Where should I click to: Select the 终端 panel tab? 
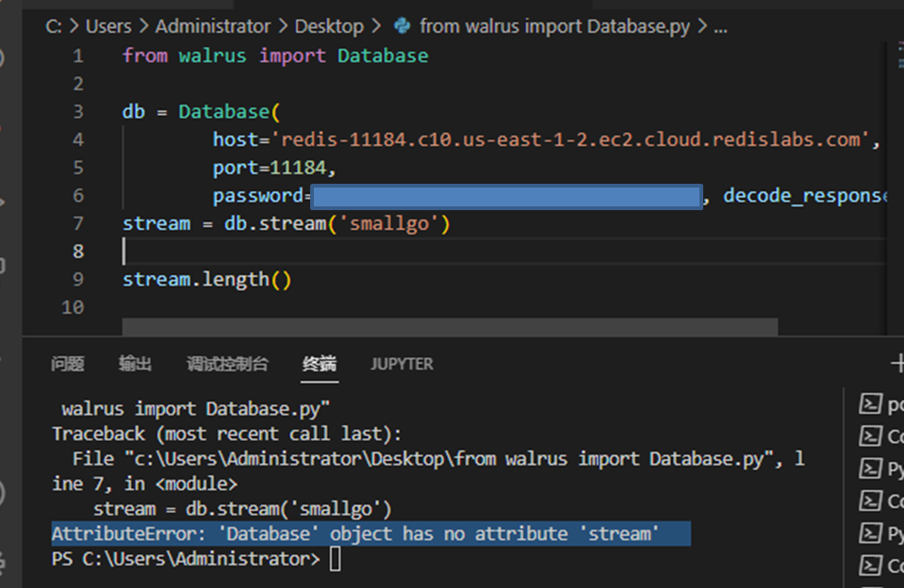[x=320, y=364]
